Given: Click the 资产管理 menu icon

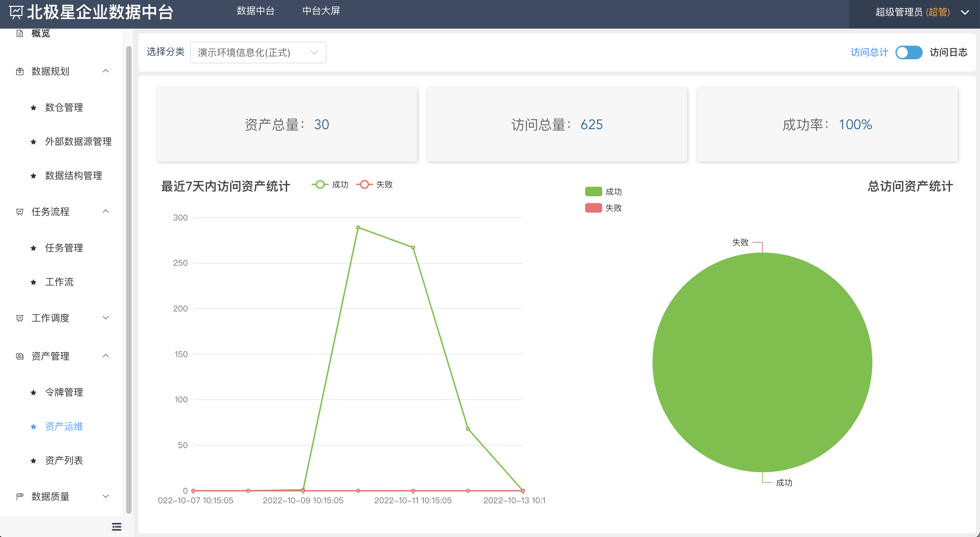Looking at the screenshot, I should point(20,356).
